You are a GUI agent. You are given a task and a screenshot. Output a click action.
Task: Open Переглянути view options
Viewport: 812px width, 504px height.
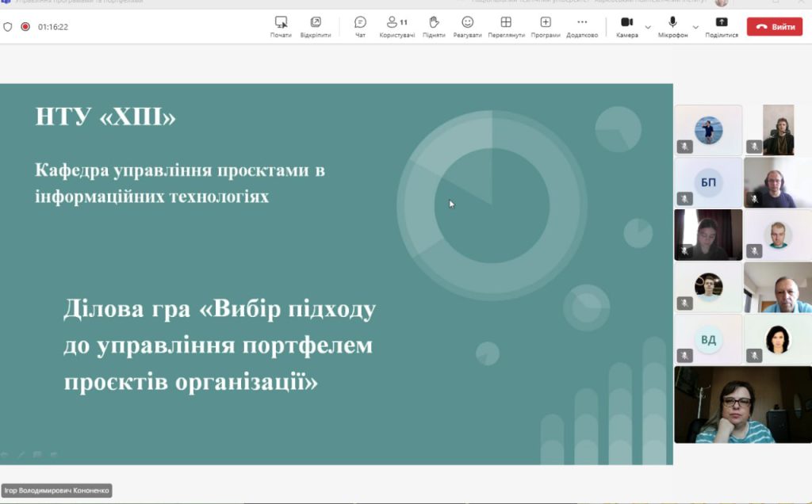[x=506, y=26]
